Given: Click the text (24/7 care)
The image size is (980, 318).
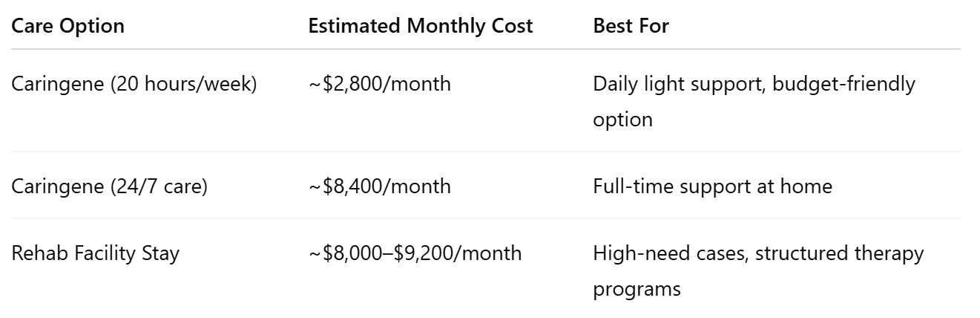Looking at the screenshot, I should (x=158, y=186).
